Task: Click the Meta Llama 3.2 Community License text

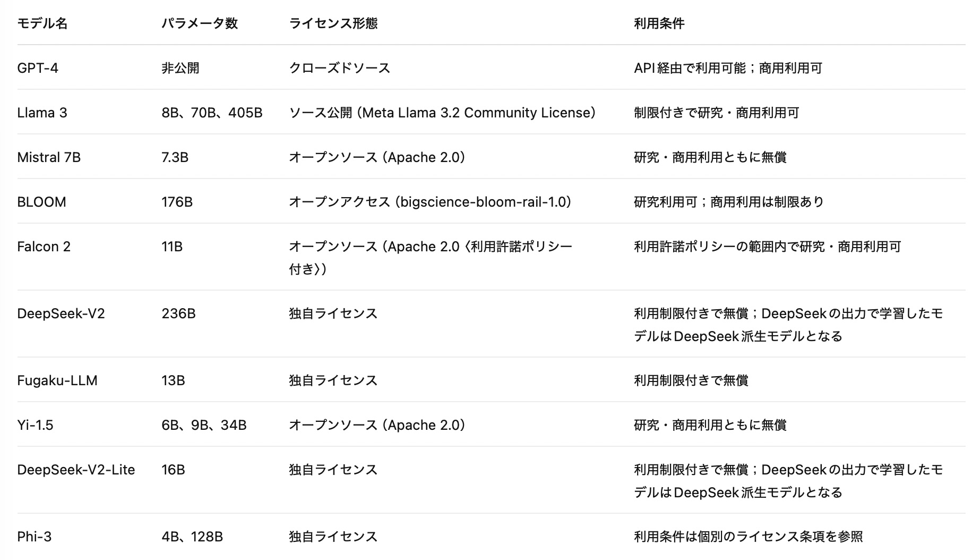Action: pyautogui.click(x=478, y=113)
